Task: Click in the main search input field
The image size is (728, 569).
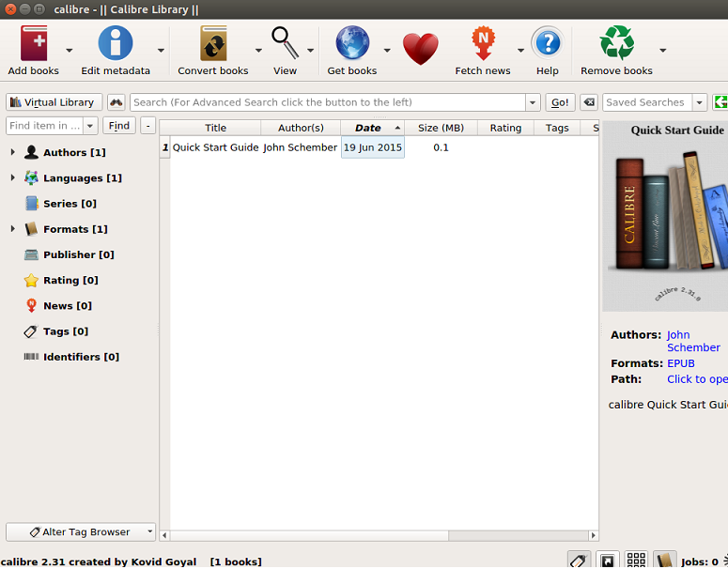Action: coord(328,102)
